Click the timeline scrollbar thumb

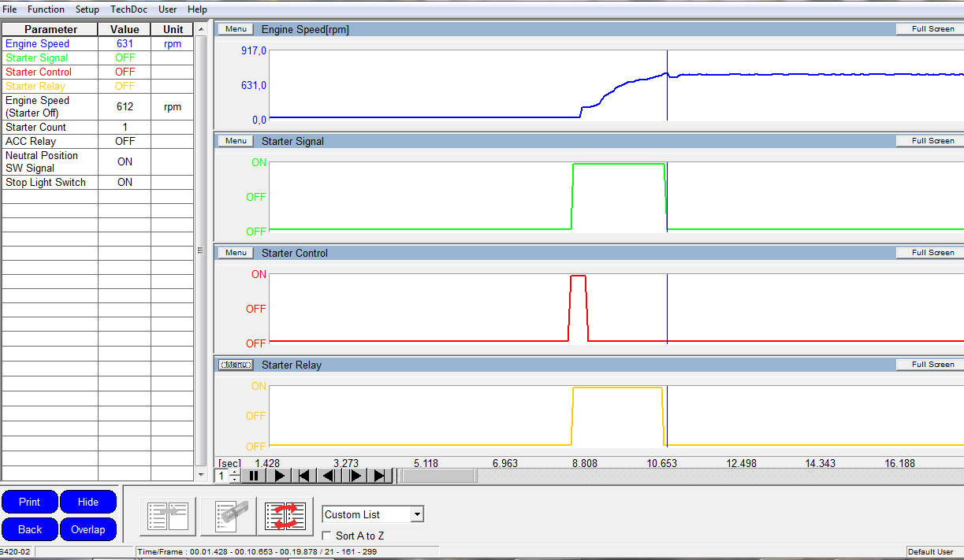point(438,476)
